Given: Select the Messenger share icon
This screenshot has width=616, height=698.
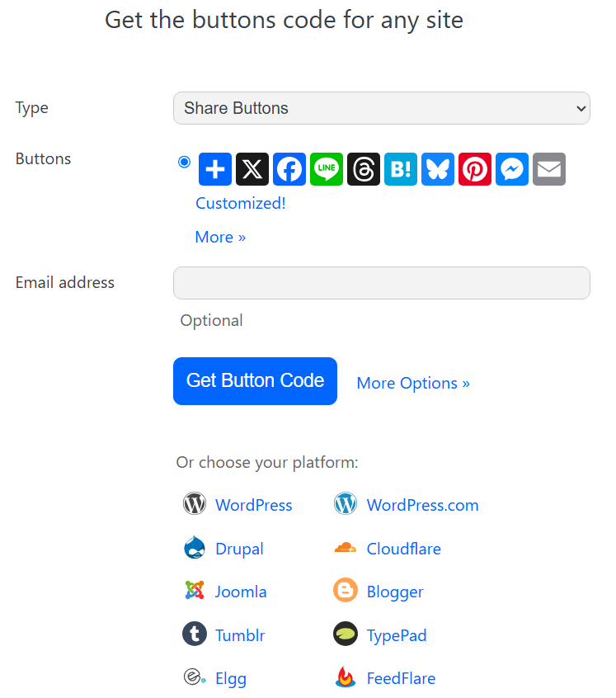Looking at the screenshot, I should [511, 169].
